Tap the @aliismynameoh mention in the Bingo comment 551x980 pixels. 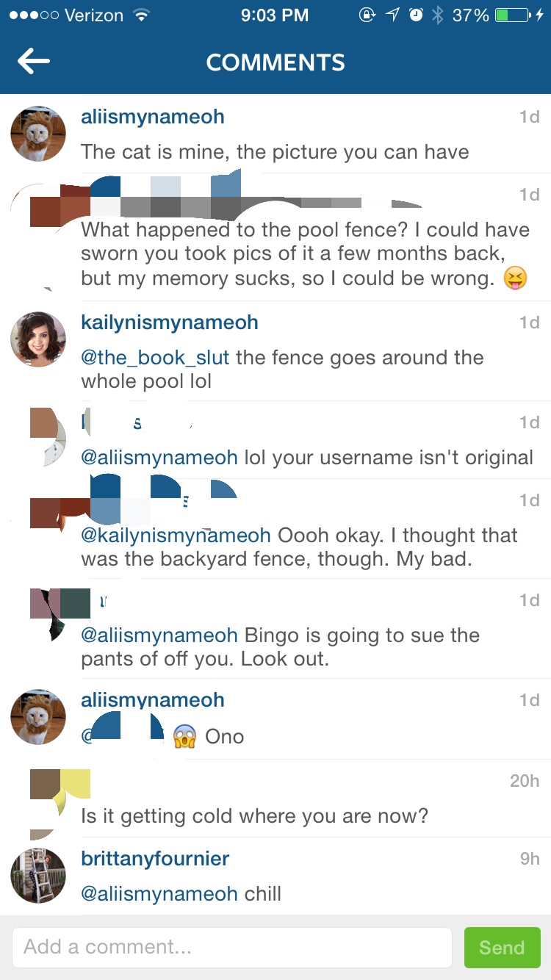point(159,635)
